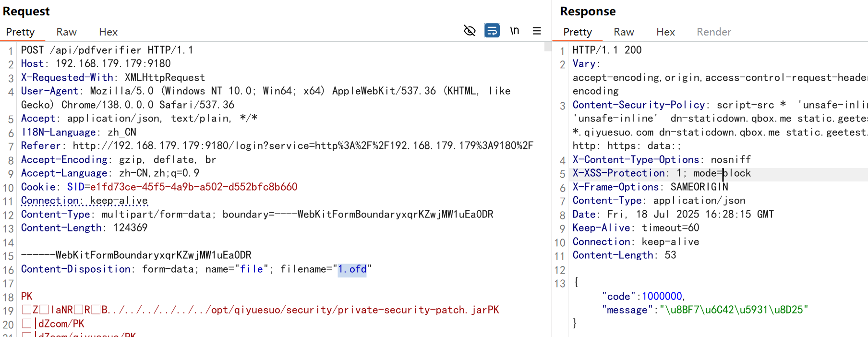Image resolution: width=868 pixels, height=337 pixels.
Task: Open the request editor hamburger menu
Action: 537,31
